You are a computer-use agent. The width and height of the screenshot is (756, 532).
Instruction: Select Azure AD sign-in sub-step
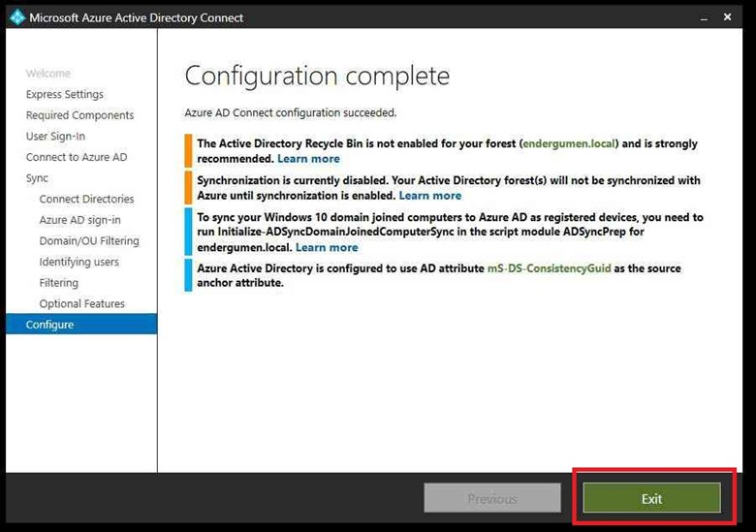click(x=80, y=220)
